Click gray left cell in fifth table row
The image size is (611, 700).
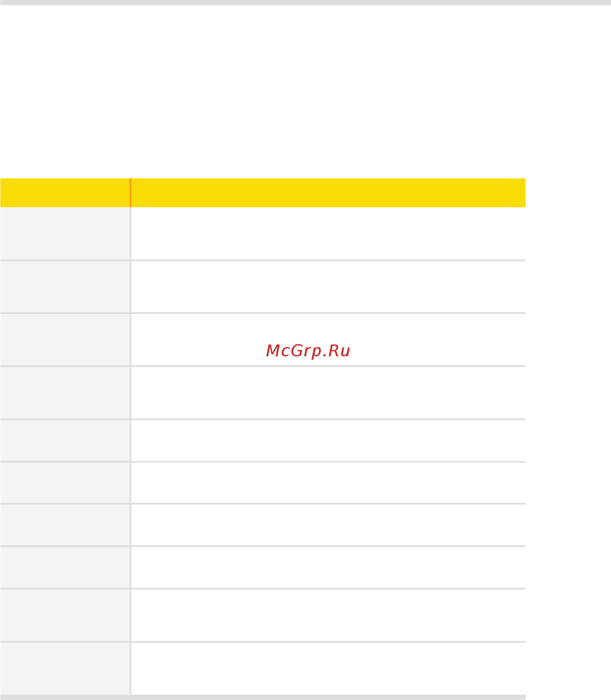pos(65,440)
